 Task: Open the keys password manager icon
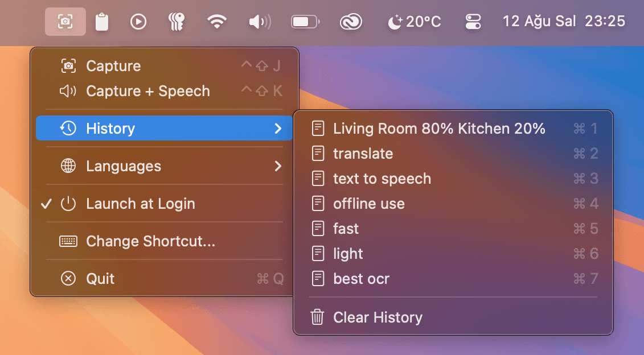[177, 22]
